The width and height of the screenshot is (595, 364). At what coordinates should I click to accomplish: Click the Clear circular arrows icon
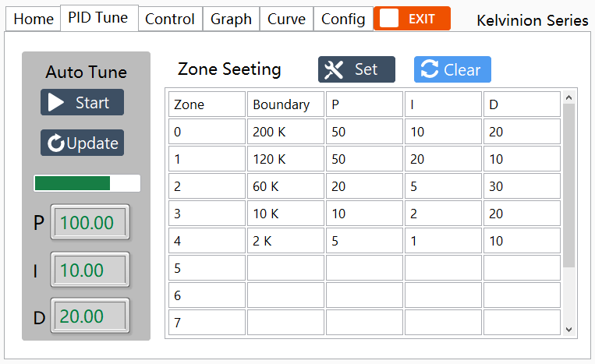pos(429,70)
